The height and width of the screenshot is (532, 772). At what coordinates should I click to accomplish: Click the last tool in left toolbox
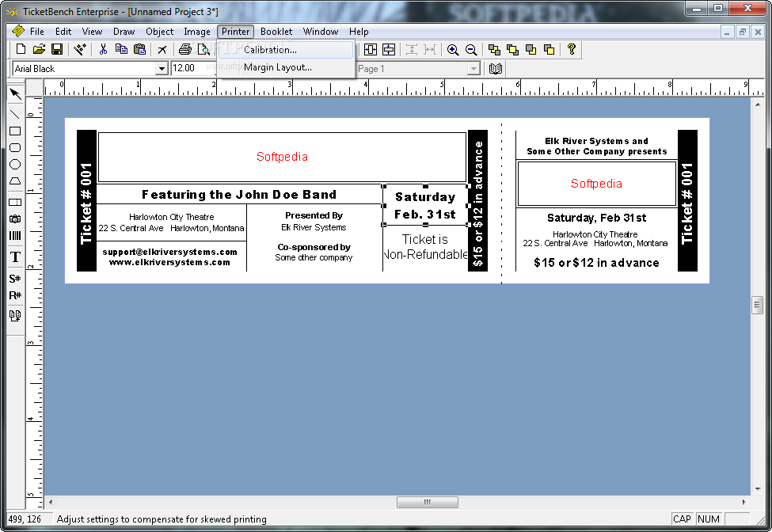click(x=15, y=316)
